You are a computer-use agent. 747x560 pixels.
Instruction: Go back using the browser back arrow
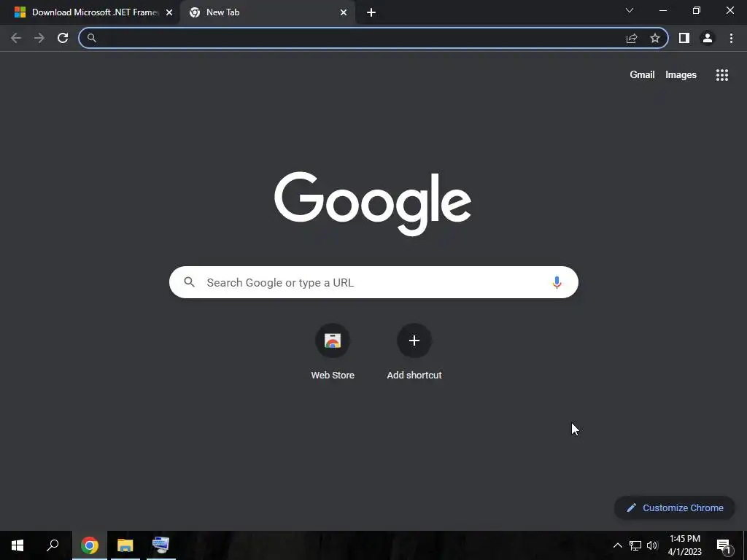tap(16, 38)
